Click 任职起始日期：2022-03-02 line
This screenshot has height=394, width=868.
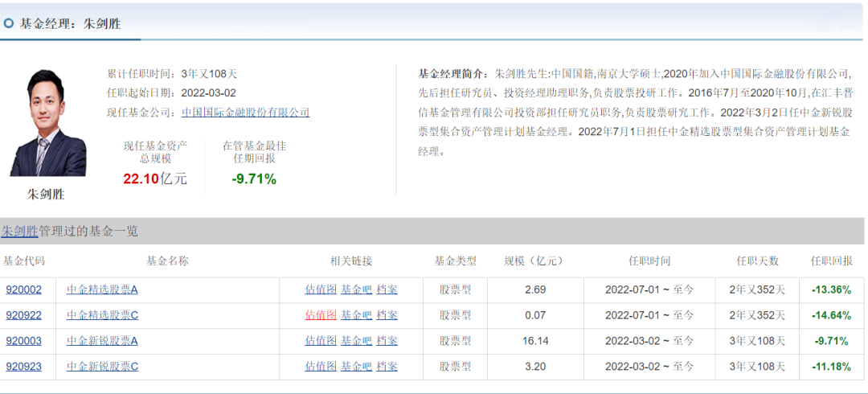click(x=171, y=93)
